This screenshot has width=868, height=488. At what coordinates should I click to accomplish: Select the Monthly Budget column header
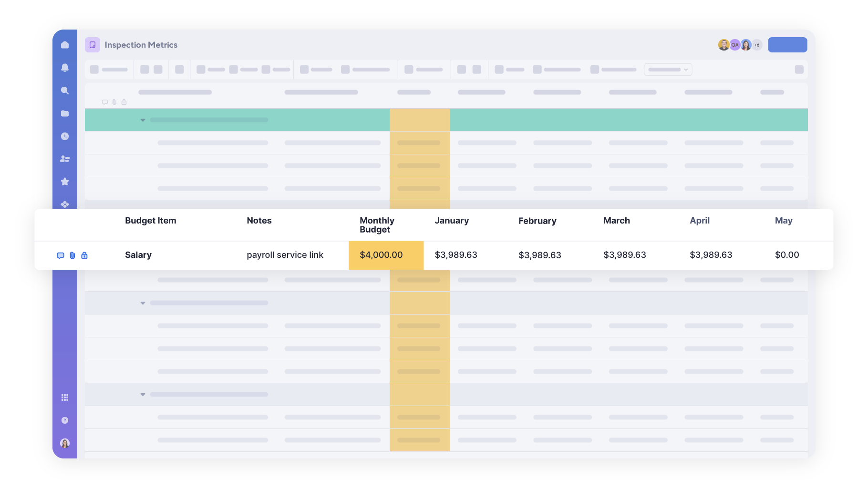tap(377, 225)
